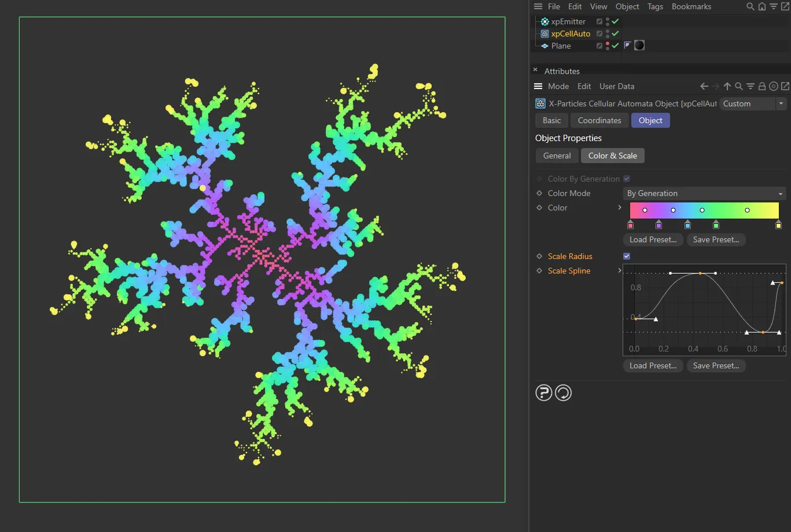The height and width of the screenshot is (532, 791).
Task: Open the Color Mode dropdown
Action: click(x=704, y=193)
